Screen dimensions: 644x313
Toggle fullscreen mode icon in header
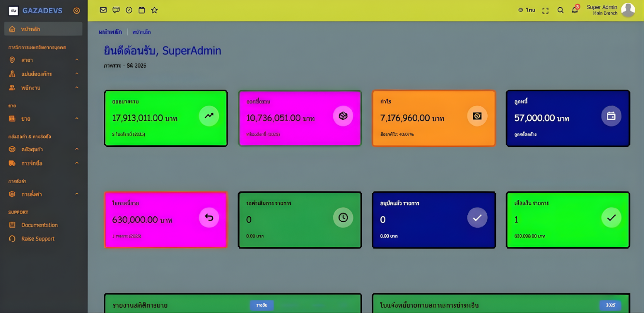[x=545, y=11]
